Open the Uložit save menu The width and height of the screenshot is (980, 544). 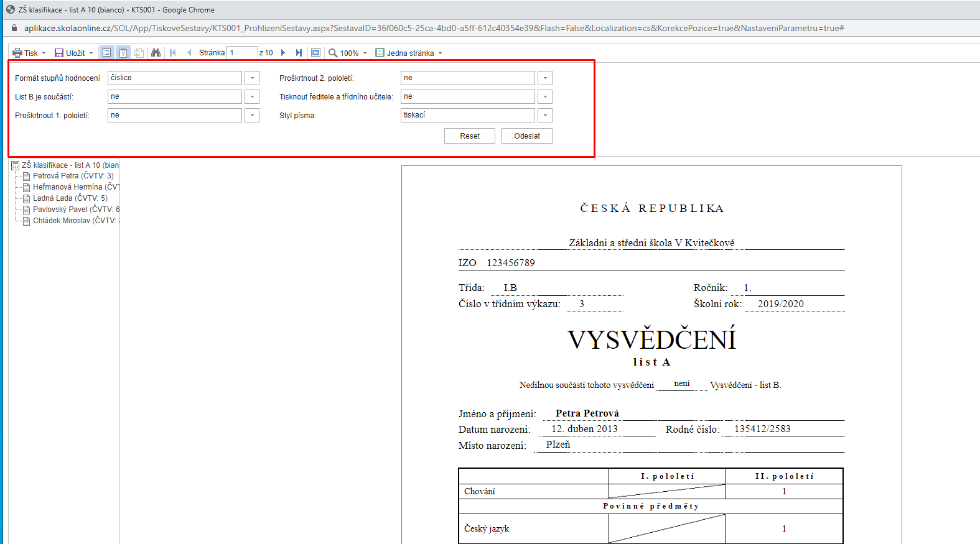click(x=74, y=53)
